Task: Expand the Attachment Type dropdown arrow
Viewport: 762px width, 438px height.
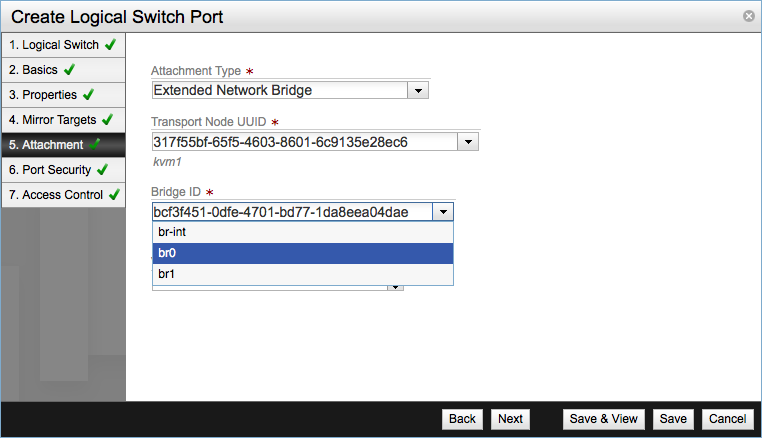Action: coord(419,91)
